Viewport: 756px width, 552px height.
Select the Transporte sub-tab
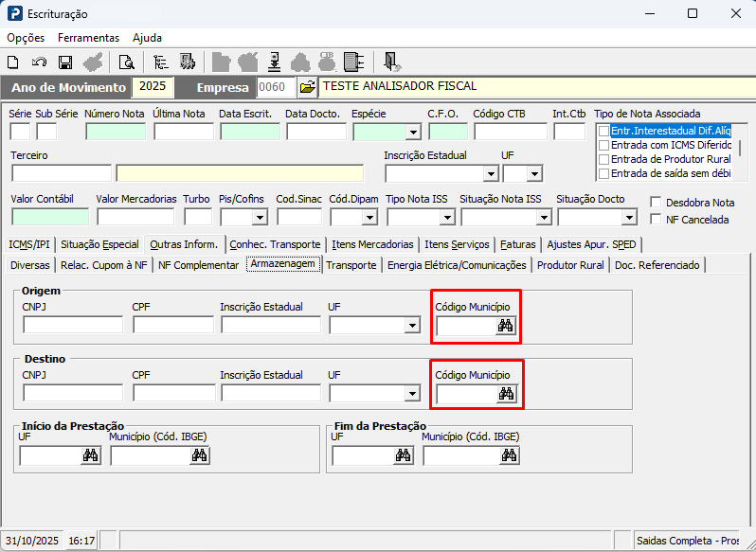(x=351, y=265)
